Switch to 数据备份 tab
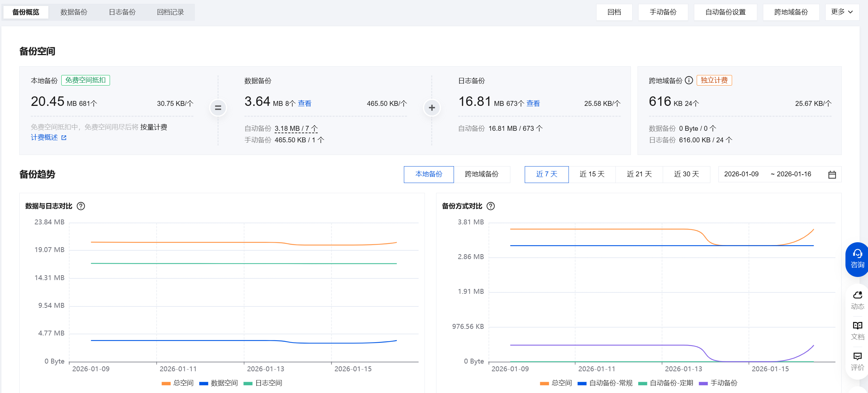Viewport: 868px width, 393px height. (74, 12)
